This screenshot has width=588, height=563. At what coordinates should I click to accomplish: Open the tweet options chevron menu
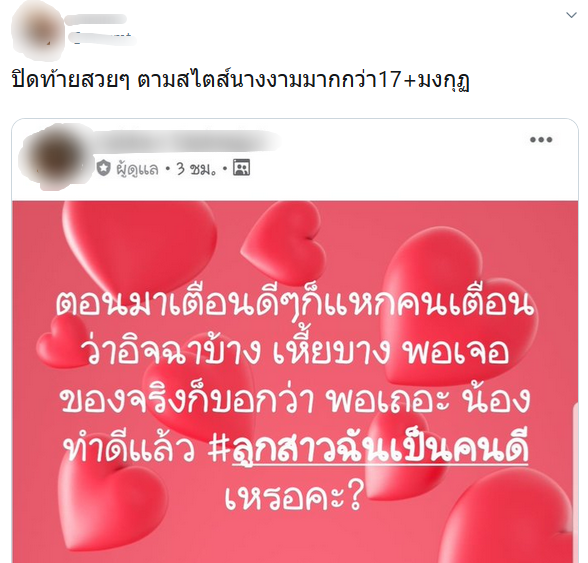571,15
